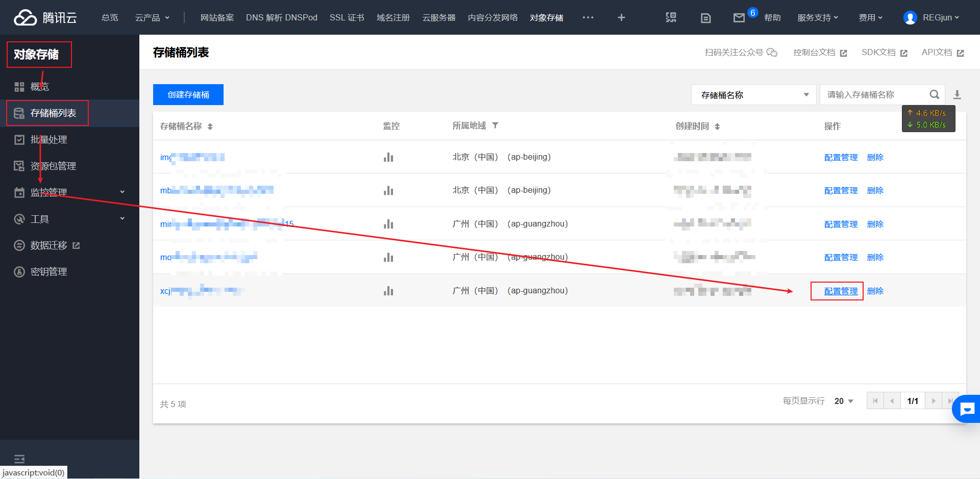Open 总览 in top navigation
The image size is (980, 479).
pos(109,17)
